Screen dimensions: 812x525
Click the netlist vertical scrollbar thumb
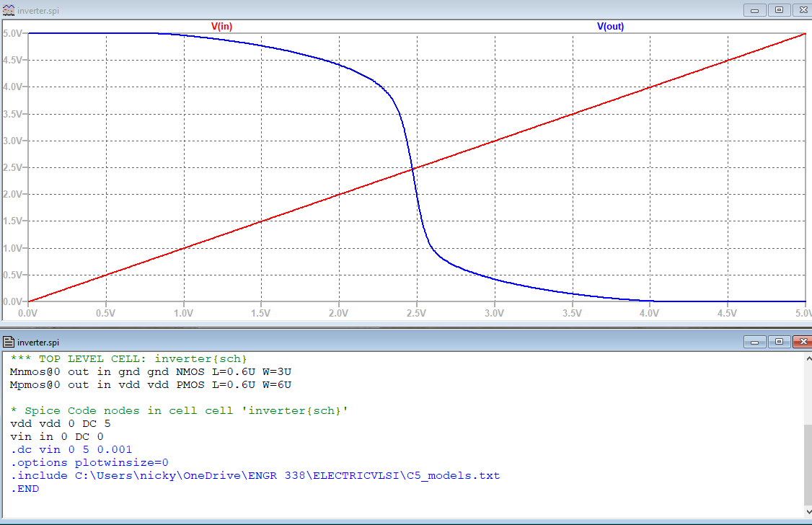click(x=808, y=464)
